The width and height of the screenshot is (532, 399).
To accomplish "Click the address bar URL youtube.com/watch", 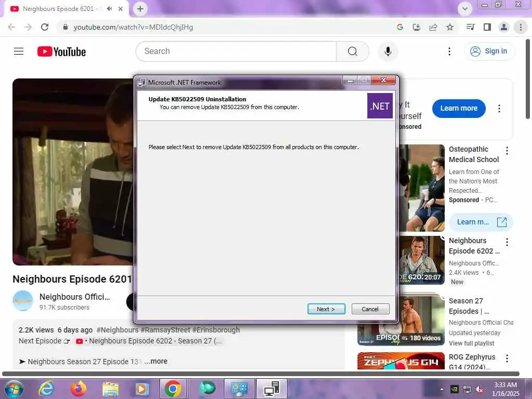I will (x=134, y=27).
